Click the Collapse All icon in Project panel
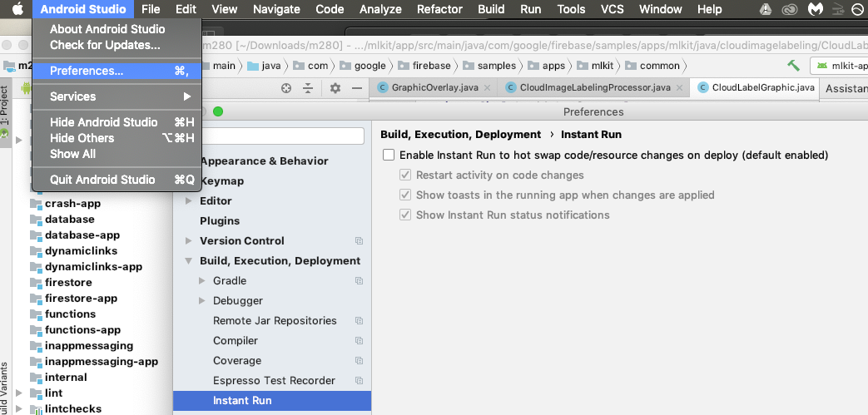The image size is (868, 415). click(x=308, y=88)
